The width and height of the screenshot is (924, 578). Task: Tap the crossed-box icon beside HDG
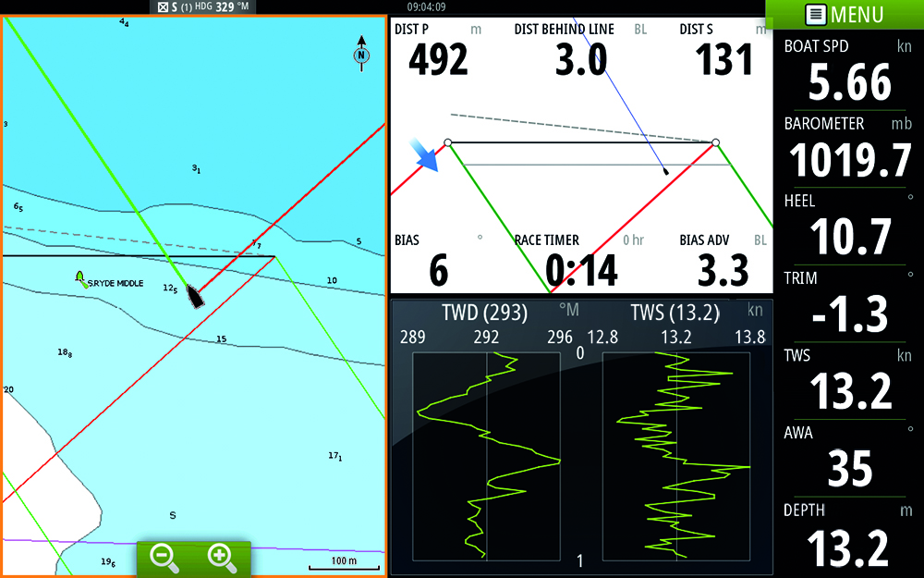[x=164, y=7]
